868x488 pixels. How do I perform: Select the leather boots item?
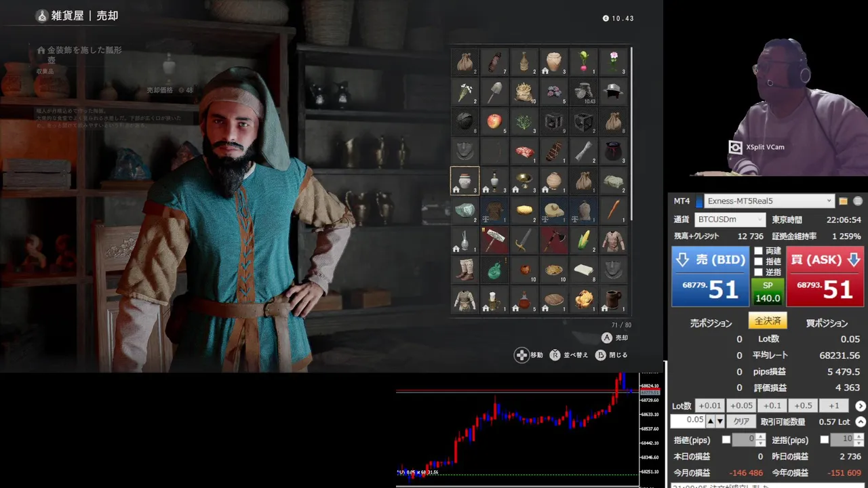[x=465, y=270]
